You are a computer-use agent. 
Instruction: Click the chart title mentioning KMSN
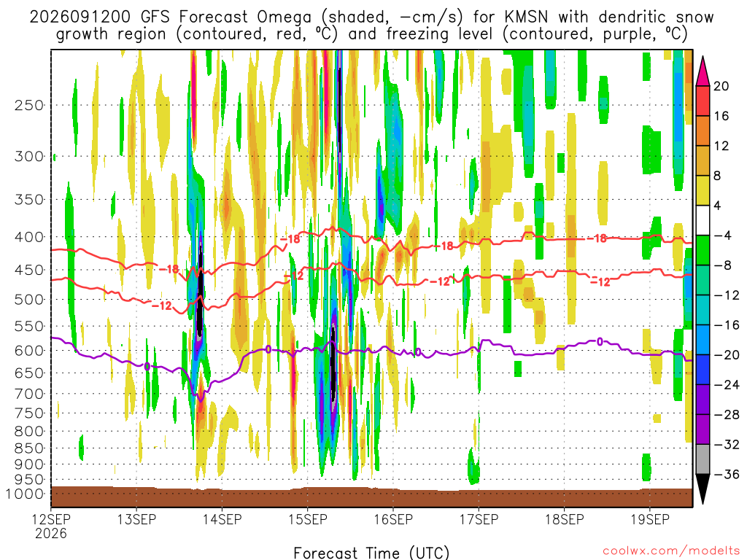tap(371, 26)
